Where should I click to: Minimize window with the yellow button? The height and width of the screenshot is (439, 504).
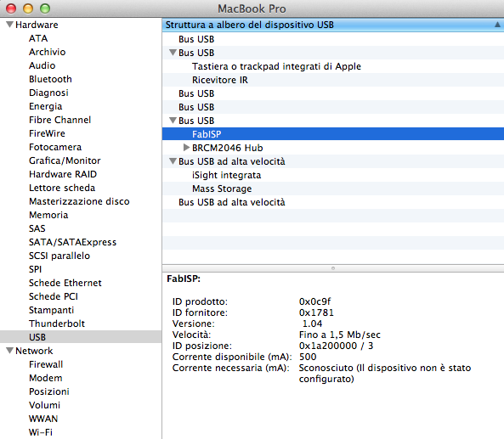click(28, 8)
